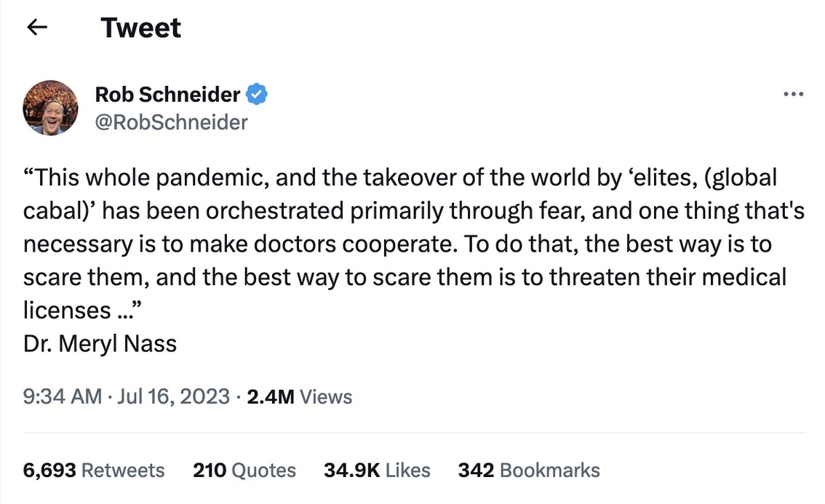Click the line starting "This whole pandemic"

coord(182,177)
